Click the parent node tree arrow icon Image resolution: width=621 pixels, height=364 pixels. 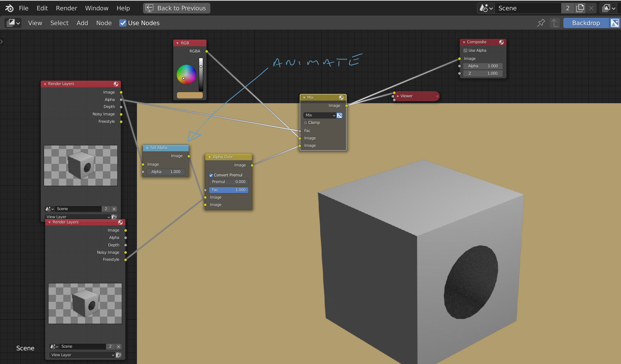click(x=554, y=23)
